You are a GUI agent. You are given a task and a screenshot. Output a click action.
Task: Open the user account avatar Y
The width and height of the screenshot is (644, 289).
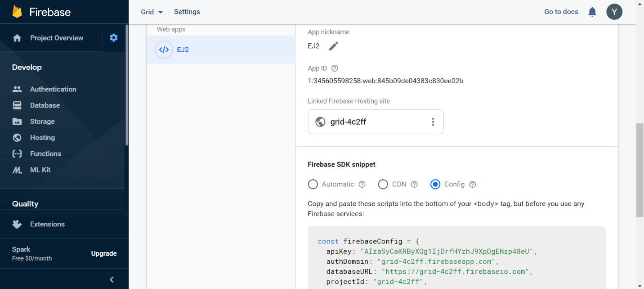pyautogui.click(x=614, y=12)
